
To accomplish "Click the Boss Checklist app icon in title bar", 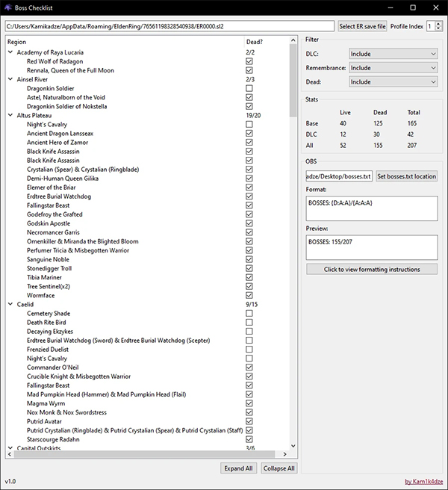I will tap(7, 7).
